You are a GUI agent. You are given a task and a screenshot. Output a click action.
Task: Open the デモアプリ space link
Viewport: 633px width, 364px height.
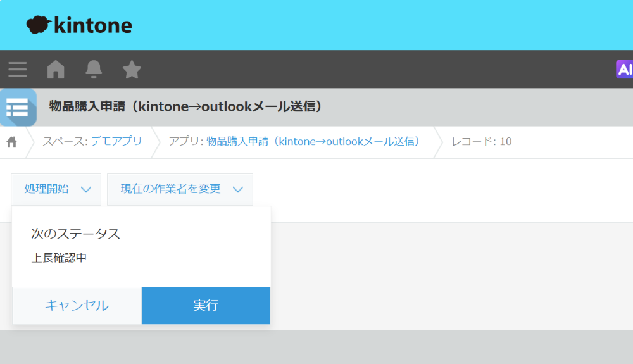116,141
